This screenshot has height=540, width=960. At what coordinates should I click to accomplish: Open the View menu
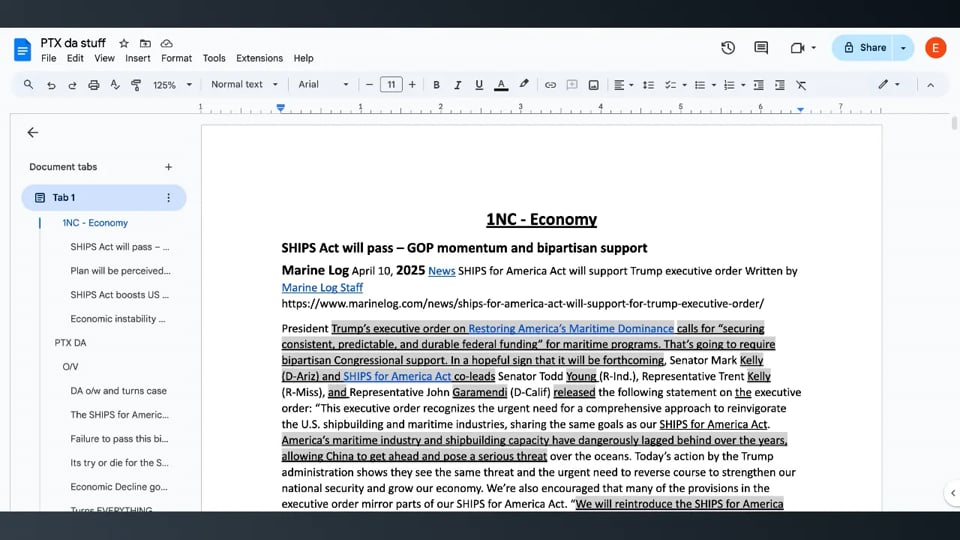tap(104, 58)
